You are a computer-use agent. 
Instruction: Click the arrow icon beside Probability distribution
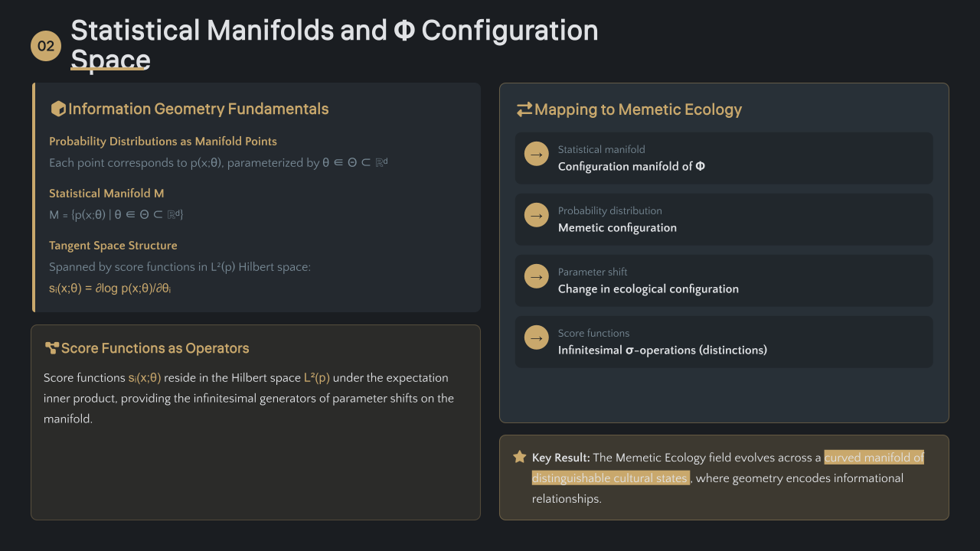click(537, 215)
